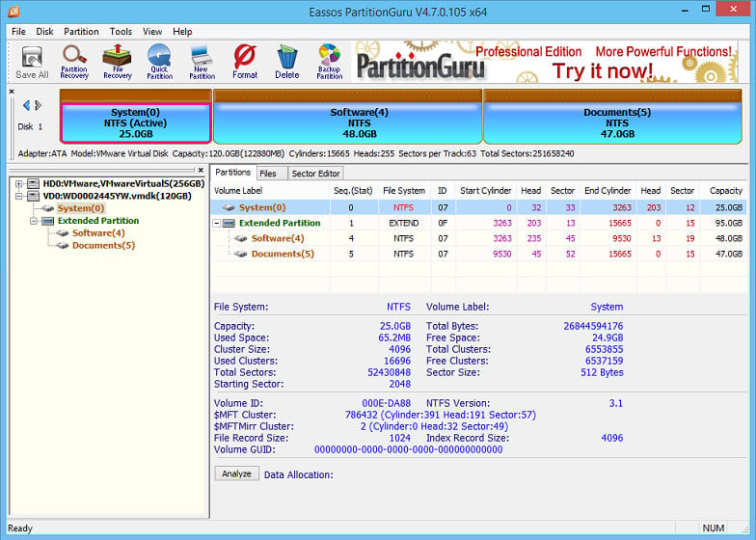756x540 pixels.
Task: Collapse the VD0:WD0002445YW.vmdk disk node
Action: (19, 197)
